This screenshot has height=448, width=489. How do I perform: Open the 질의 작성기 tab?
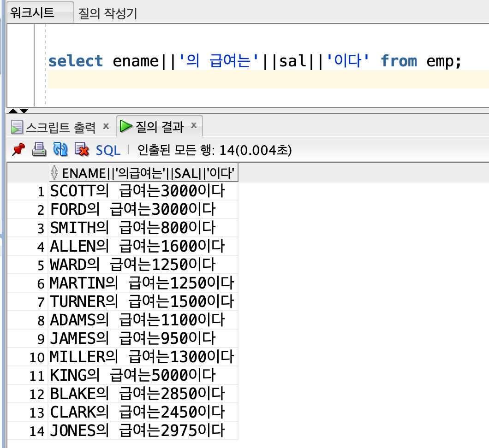coord(107,13)
